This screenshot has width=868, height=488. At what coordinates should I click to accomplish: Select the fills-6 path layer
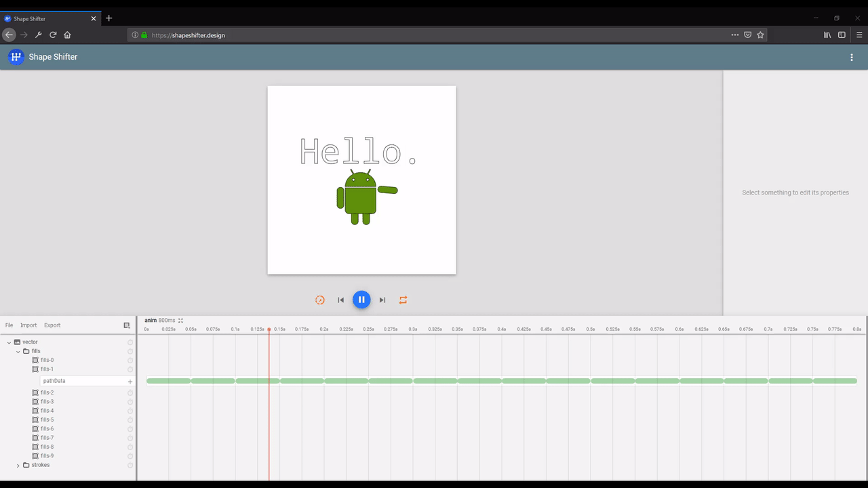[47, 429]
